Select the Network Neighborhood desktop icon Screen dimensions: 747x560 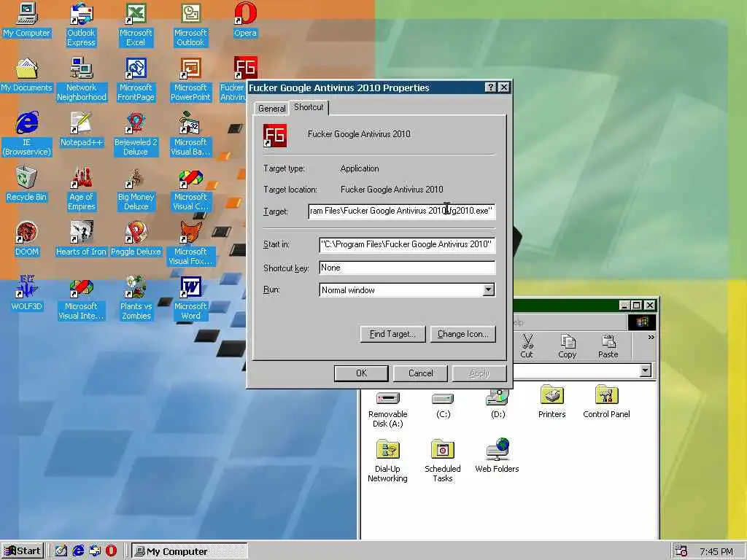[82, 79]
